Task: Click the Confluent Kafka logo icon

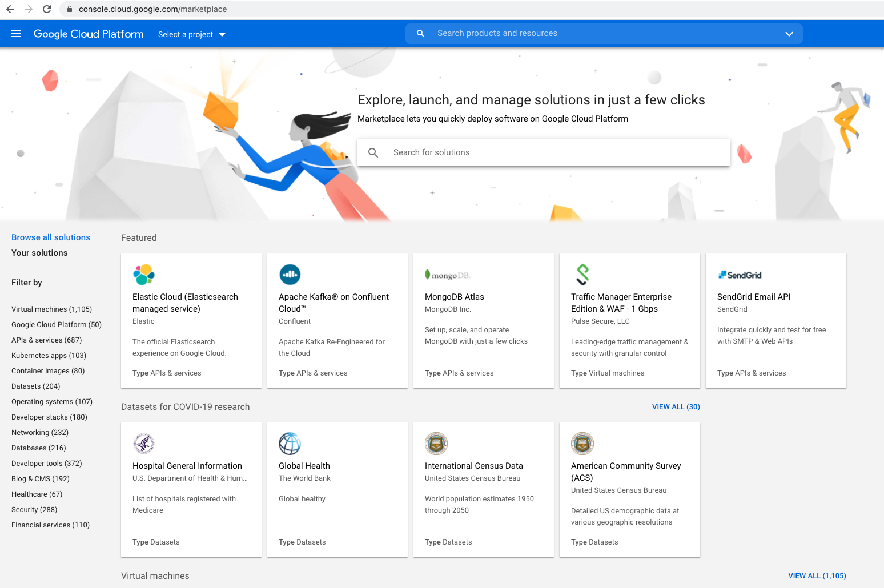Action: pyautogui.click(x=290, y=275)
